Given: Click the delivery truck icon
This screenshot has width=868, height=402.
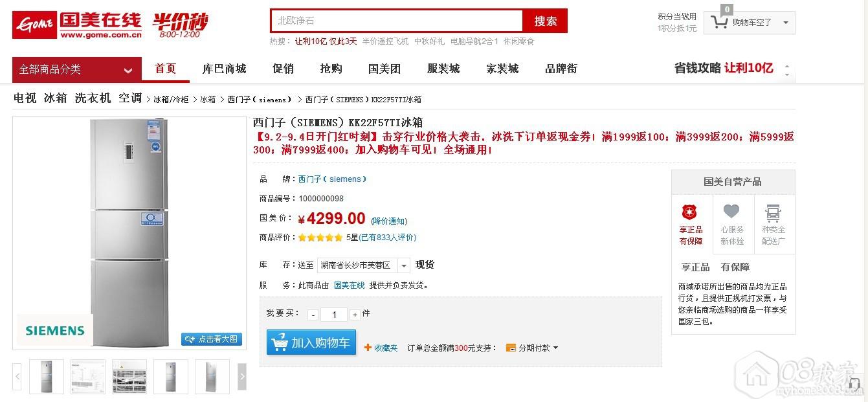Looking at the screenshot, I should coord(773,212).
